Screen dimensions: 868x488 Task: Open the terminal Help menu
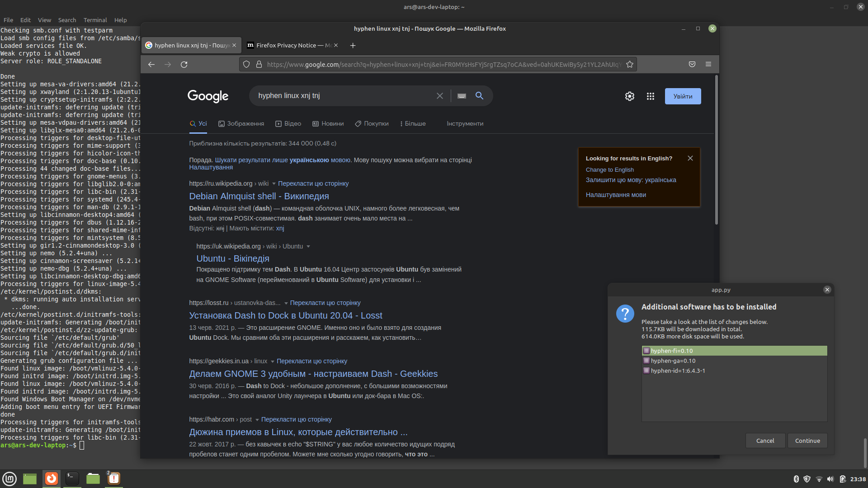pos(120,20)
